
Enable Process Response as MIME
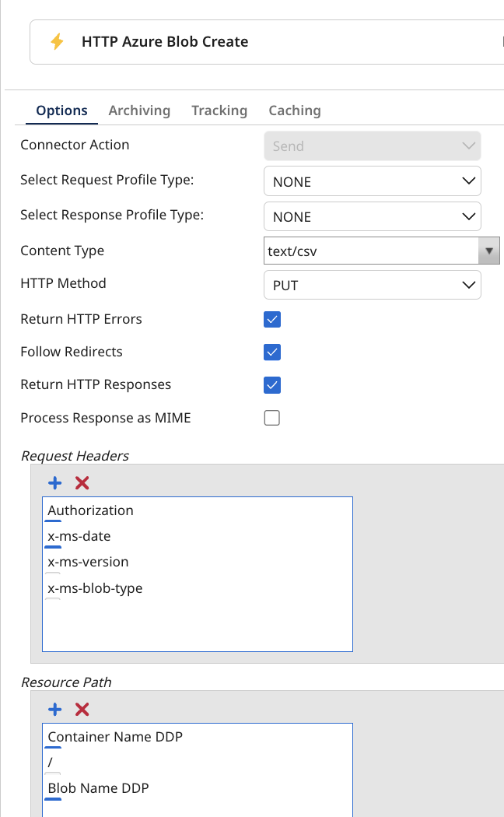coord(271,418)
